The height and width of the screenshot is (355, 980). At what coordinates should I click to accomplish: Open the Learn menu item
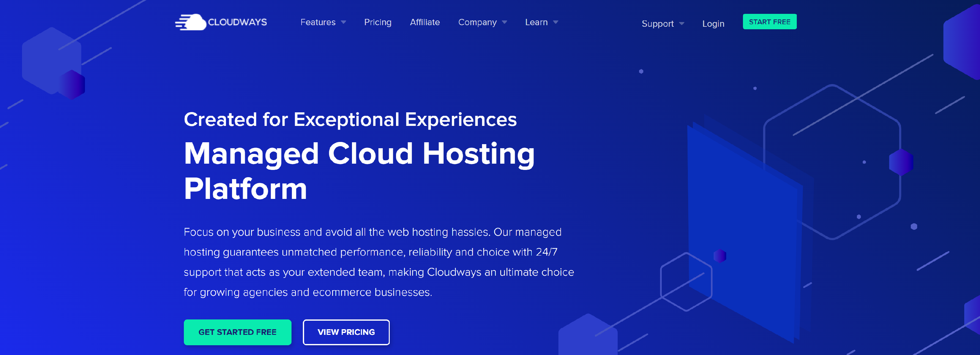536,22
